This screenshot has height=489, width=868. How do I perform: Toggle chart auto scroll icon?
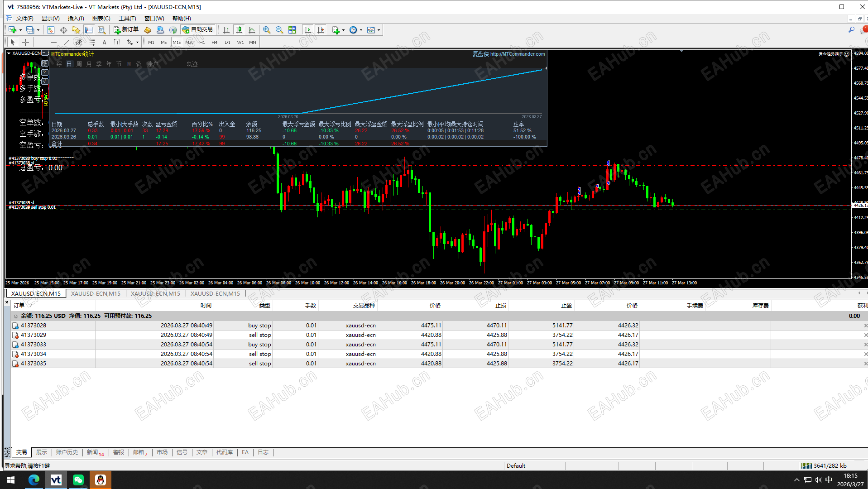(308, 30)
